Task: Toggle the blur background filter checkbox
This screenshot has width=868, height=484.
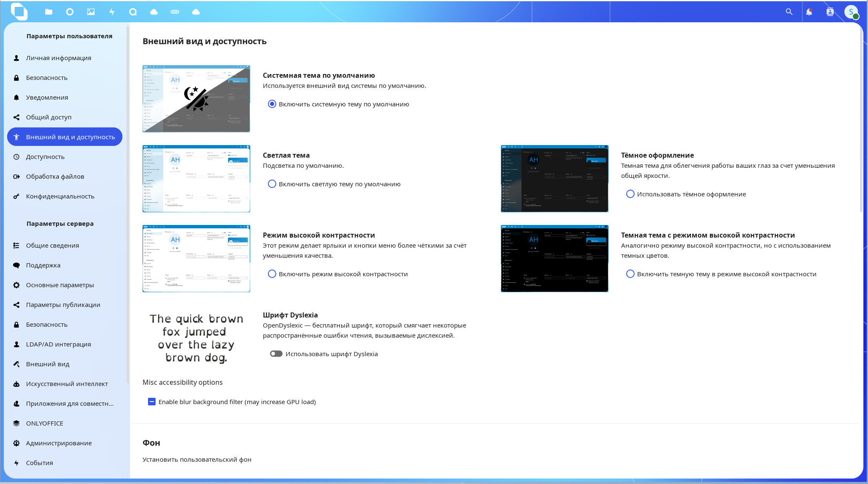Action: (152, 402)
